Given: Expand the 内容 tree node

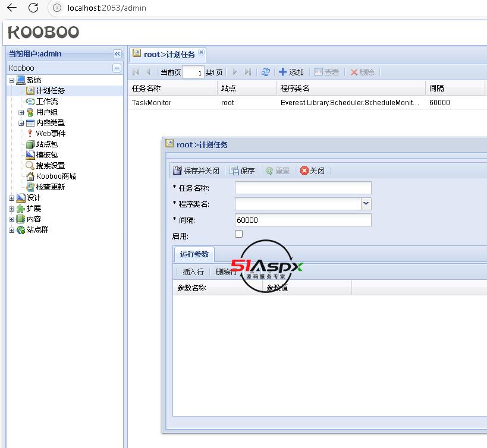Looking at the screenshot, I should pos(11,219).
